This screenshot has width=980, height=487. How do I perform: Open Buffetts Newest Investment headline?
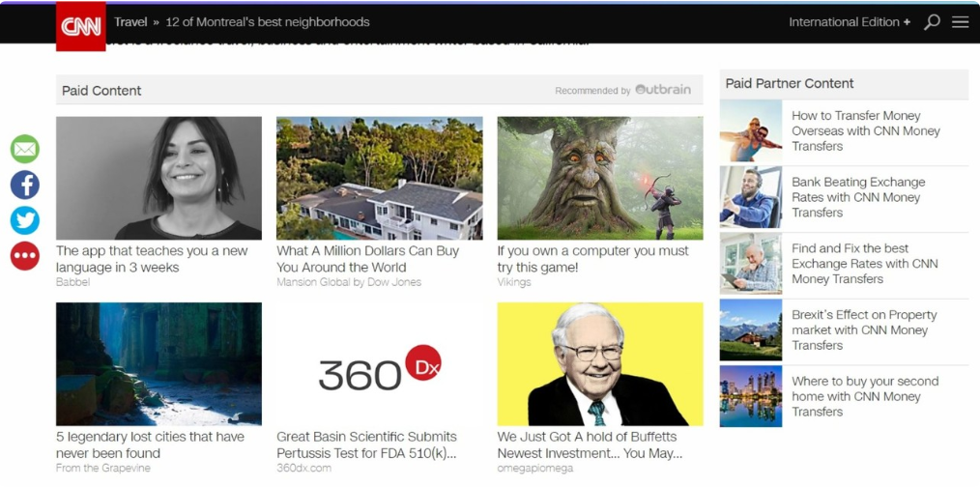coord(590,444)
